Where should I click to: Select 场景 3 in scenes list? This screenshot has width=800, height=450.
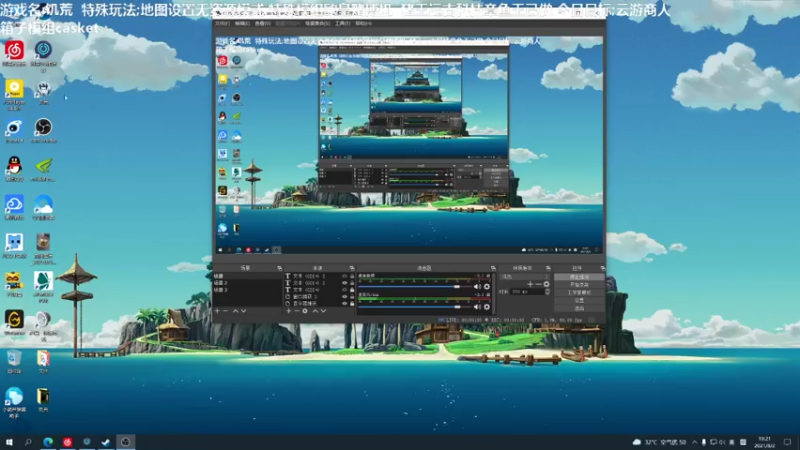point(247,290)
